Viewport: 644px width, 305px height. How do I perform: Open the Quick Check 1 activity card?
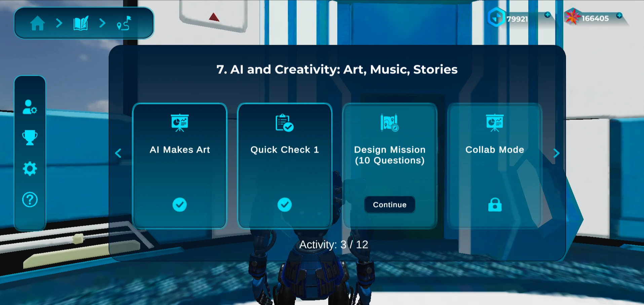pos(285,166)
